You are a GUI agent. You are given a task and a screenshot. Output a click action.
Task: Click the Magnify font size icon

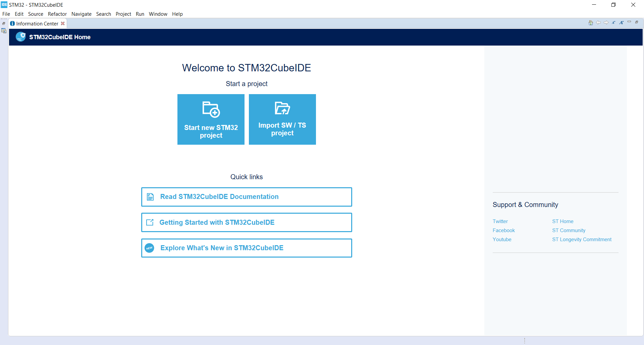click(x=621, y=23)
